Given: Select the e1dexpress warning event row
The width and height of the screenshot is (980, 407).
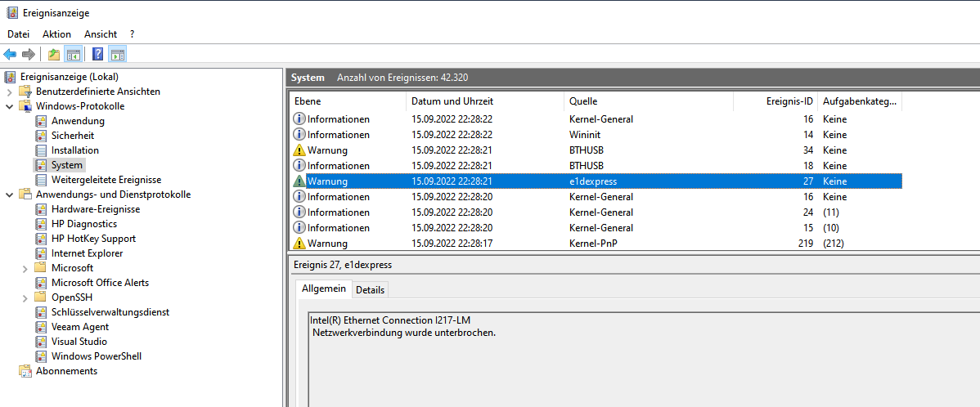Looking at the screenshot, I should (596, 181).
